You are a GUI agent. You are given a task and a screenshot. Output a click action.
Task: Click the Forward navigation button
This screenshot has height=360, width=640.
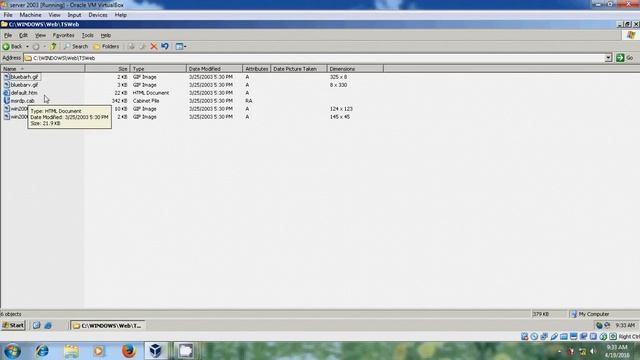point(36,47)
